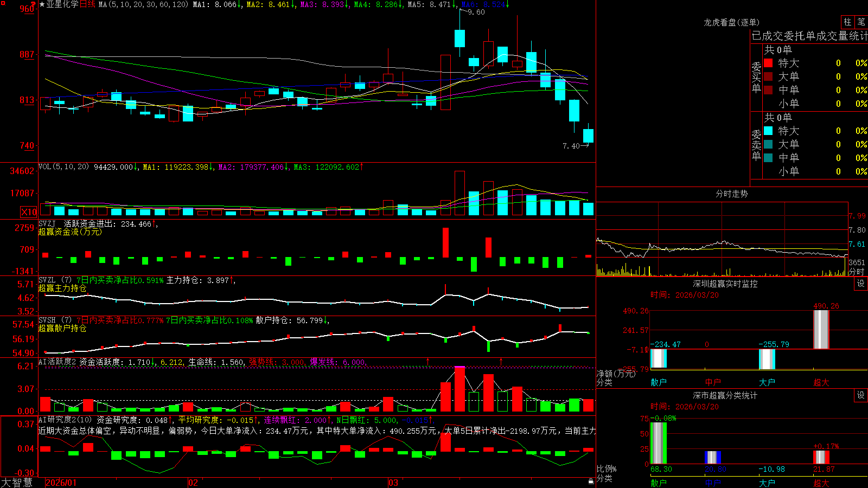
Task: Click the dark red 大单 buy order swatch
Action: pos(768,76)
